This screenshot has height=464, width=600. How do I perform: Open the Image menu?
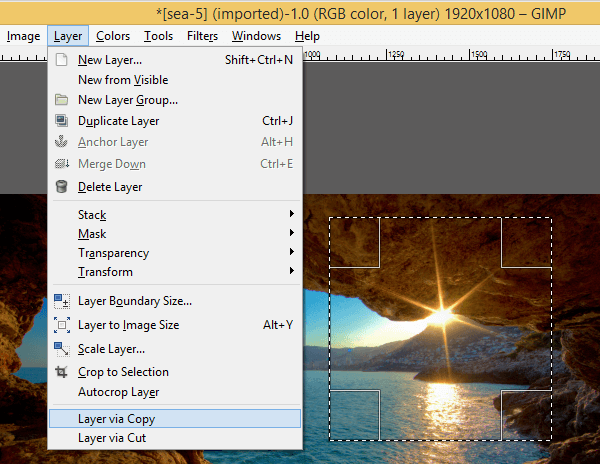[23, 36]
